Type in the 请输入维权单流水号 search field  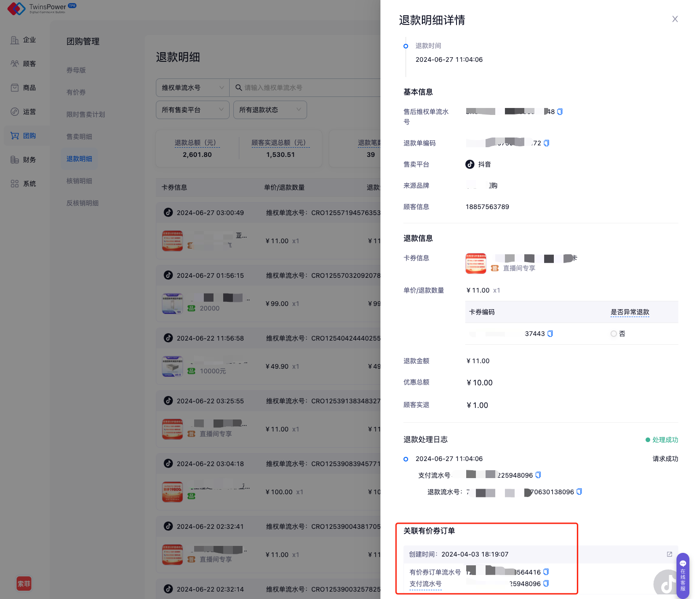point(309,88)
